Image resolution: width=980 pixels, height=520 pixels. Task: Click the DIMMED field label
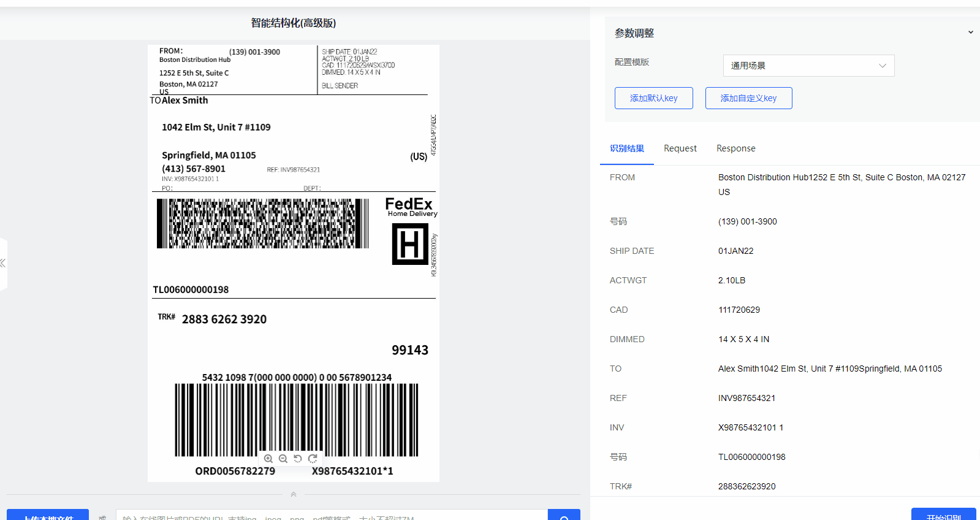pos(627,339)
